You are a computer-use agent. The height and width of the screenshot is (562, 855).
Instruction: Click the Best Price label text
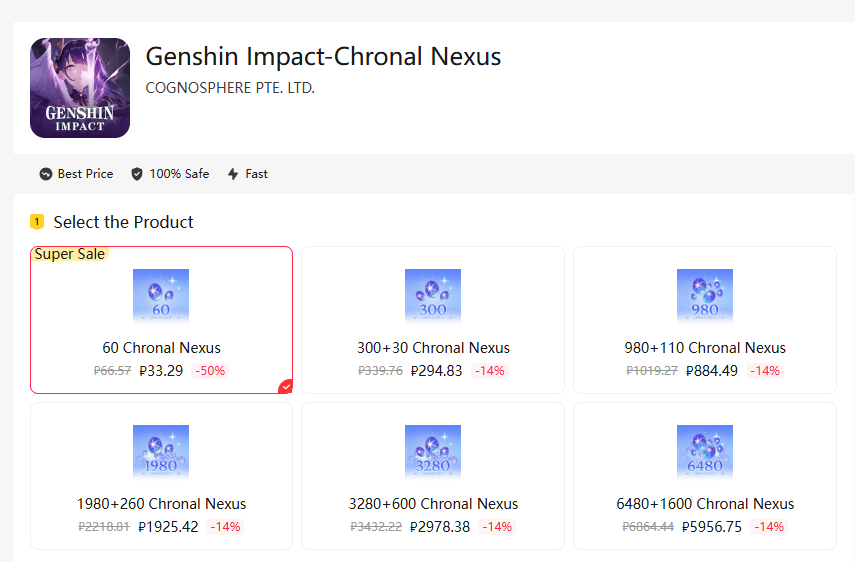(x=86, y=174)
